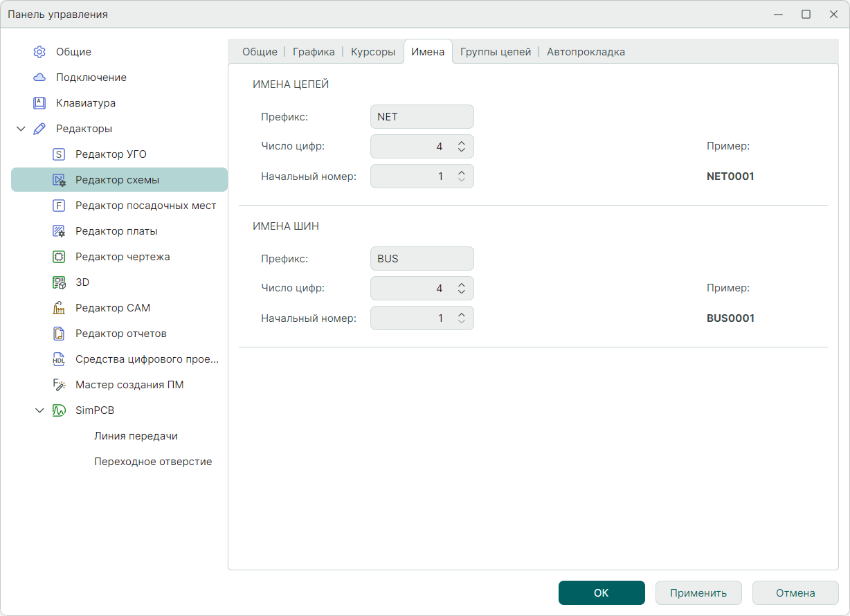Click the Редактор CAM factory icon
This screenshot has width=850, height=616.
coord(59,308)
